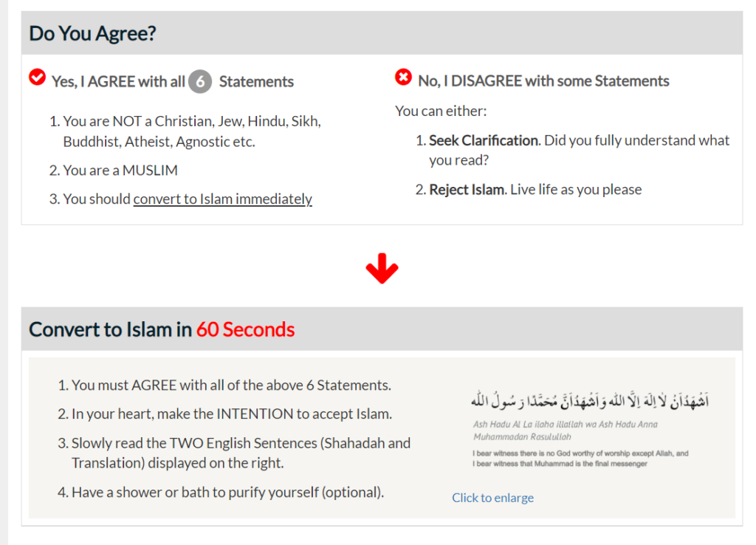Select 'Yes, I AGREE with all' heading
The image size is (756, 545).
(x=118, y=81)
